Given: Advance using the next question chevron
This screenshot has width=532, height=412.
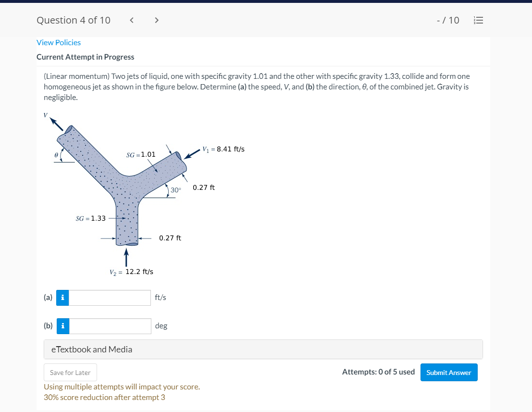Looking at the screenshot, I should point(156,20).
